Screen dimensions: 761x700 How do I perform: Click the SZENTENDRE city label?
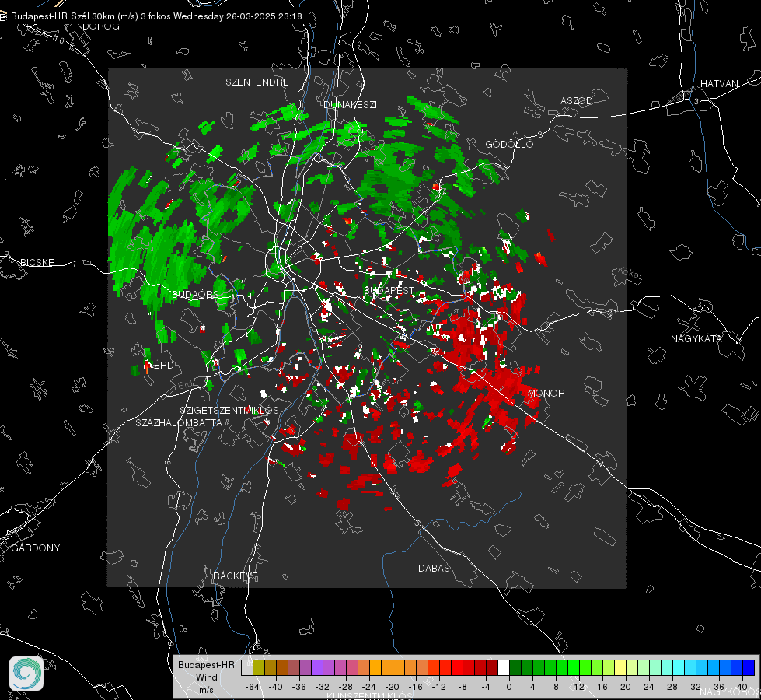click(x=257, y=82)
